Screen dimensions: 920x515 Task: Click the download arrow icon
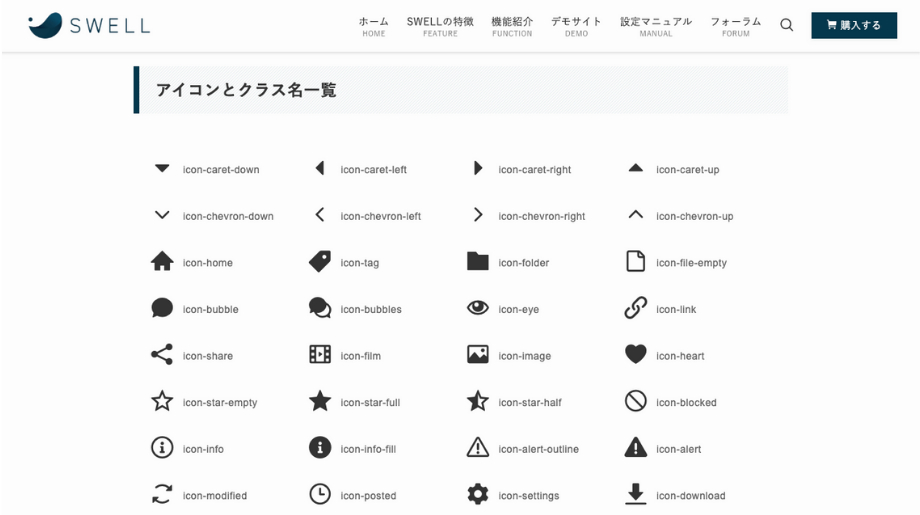(x=635, y=494)
